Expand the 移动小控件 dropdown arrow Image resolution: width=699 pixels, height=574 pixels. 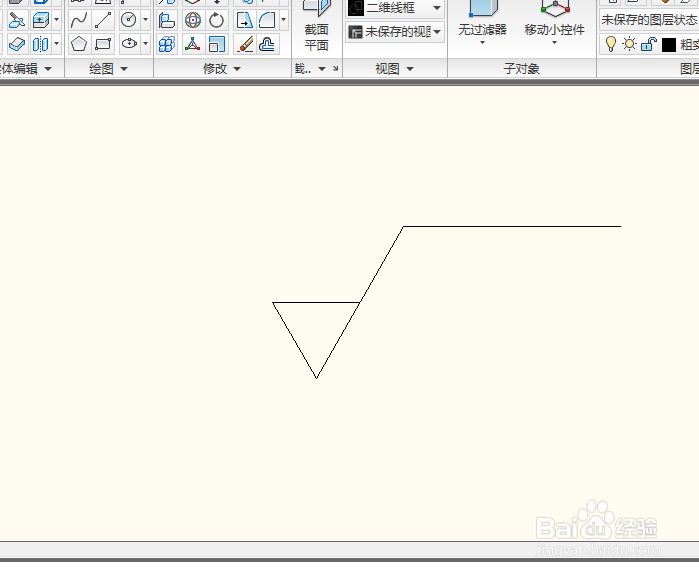click(x=555, y=43)
